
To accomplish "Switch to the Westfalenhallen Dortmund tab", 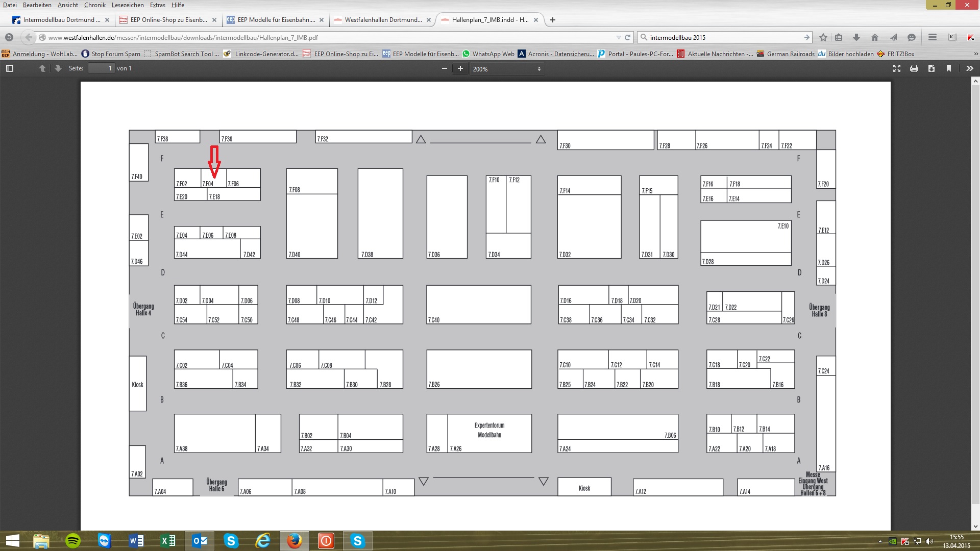I will tap(383, 20).
